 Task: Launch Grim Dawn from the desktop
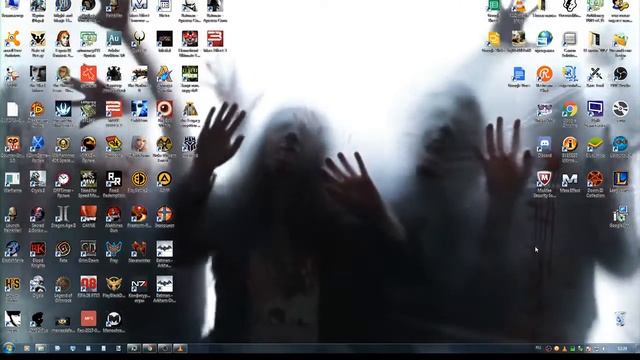88,249
